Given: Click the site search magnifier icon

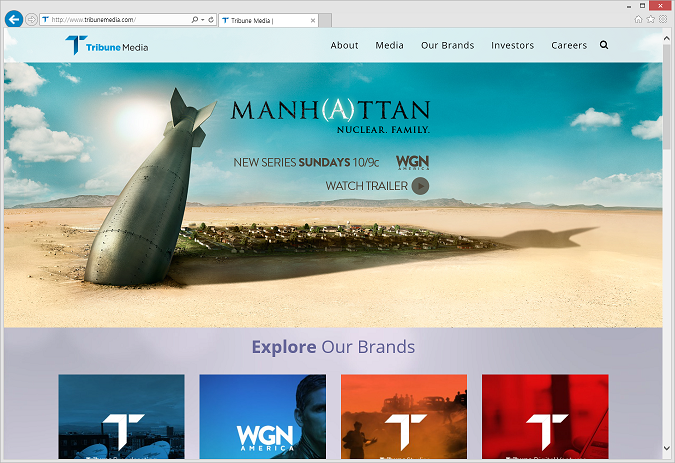Looking at the screenshot, I should (x=604, y=45).
